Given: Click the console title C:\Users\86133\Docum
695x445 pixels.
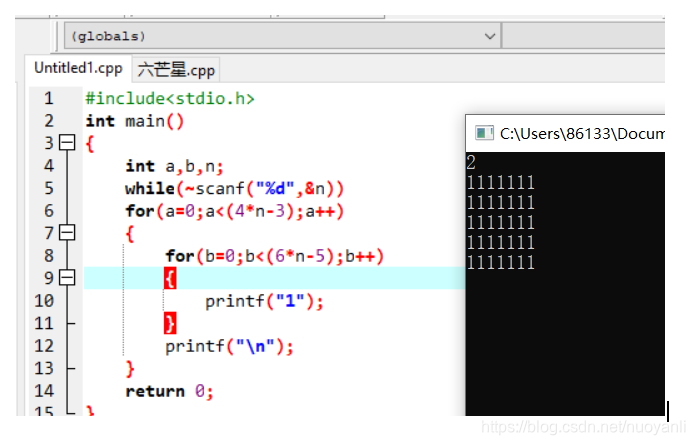Looking at the screenshot, I should [x=582, y=133].
